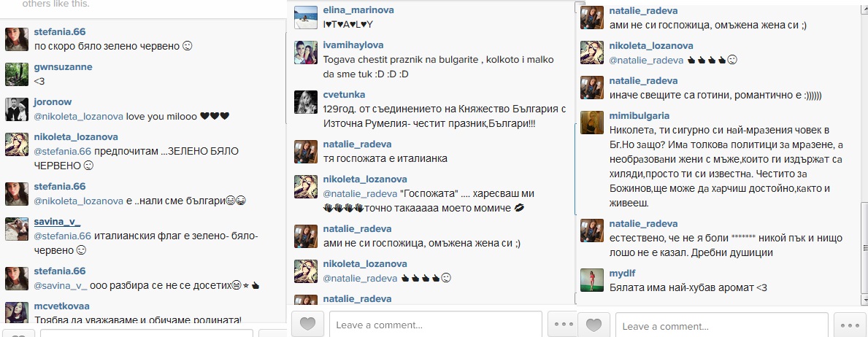Viewport: 868px width, 337px height.
Task: Click @nikoleta_lozanova mention in joronow's comment
Action: (x=79, y=116)
